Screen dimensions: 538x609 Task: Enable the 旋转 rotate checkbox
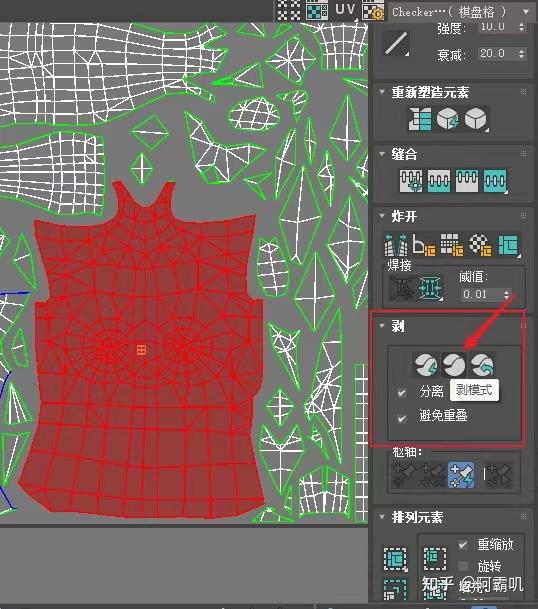(x=463, y=566)
